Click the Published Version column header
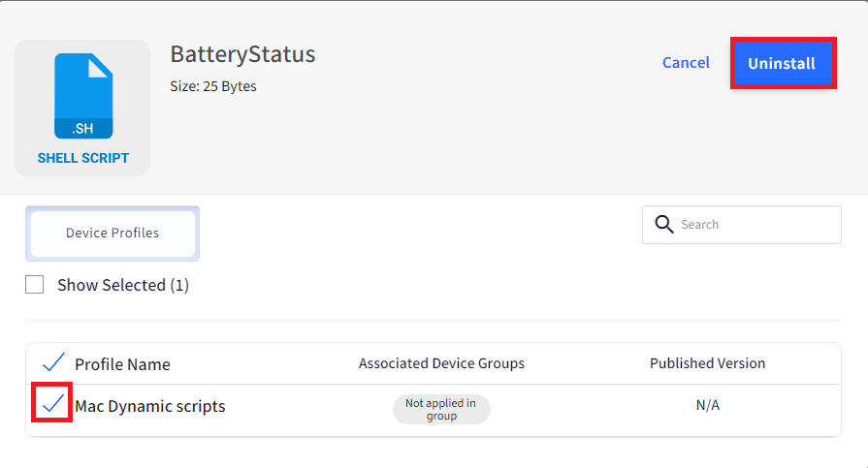 (707, 363)
